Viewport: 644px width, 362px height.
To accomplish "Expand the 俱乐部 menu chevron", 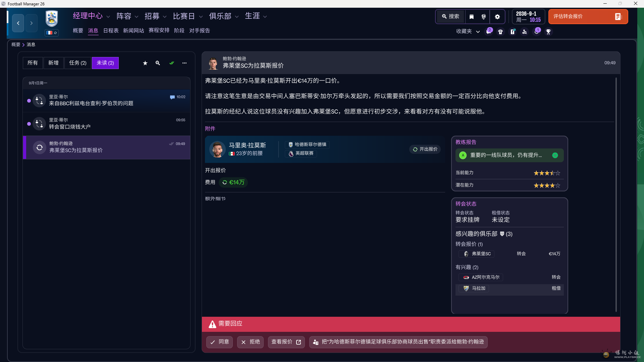I will pyautogui.click(x=237, y=17).
